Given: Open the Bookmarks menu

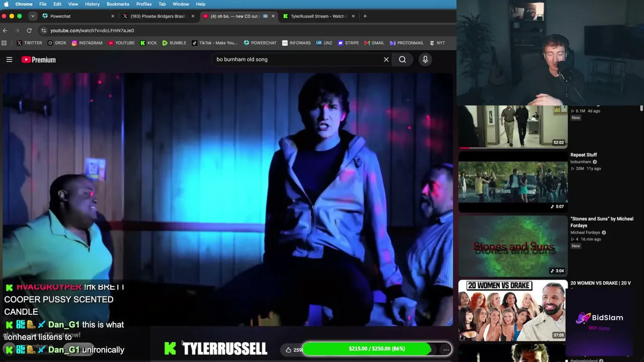Looking at the screenshot, I should coord(118,4).
